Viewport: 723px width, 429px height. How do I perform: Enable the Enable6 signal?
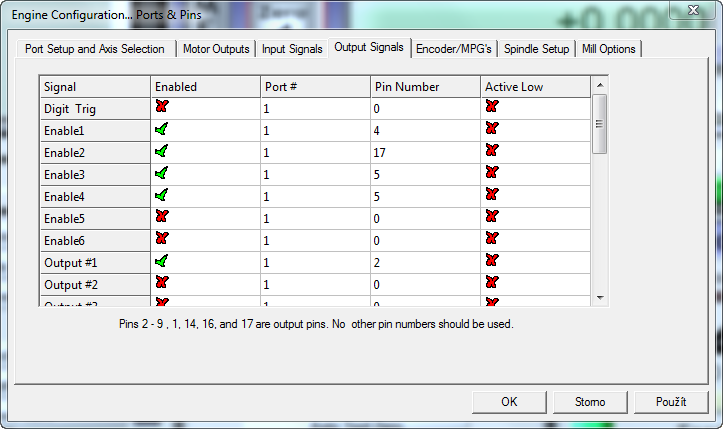161,239
